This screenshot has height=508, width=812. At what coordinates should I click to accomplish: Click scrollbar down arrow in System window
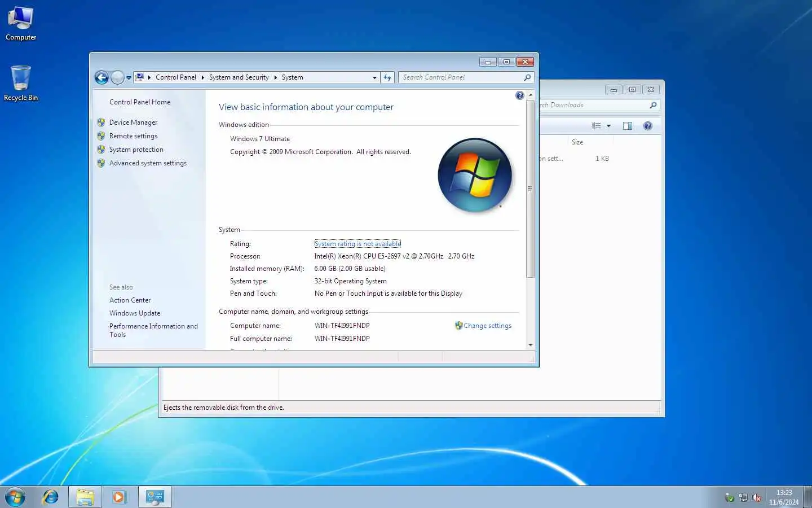click(x=531, y=345)
